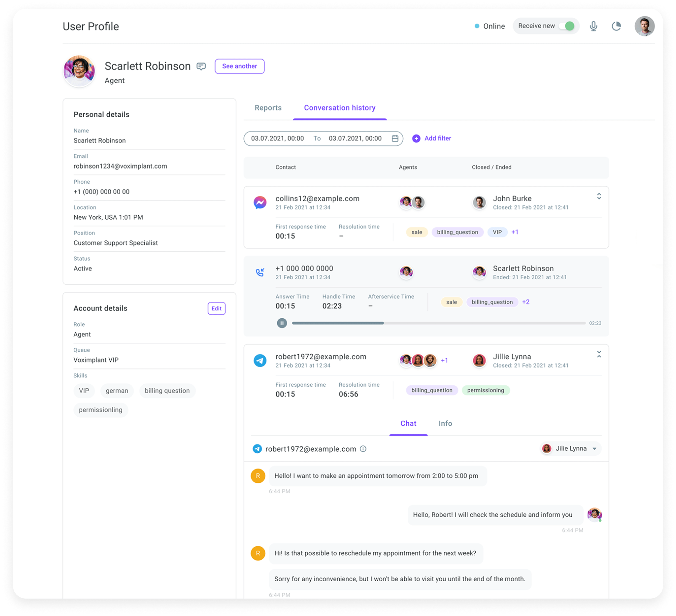Click the Customer Support Specialist position value
The image size is (676, 616).
point(115,243)
